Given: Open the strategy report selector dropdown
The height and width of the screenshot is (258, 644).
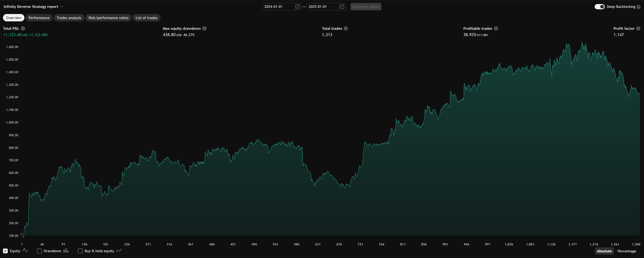Looking at the screenshot, I should pos(62,6).
